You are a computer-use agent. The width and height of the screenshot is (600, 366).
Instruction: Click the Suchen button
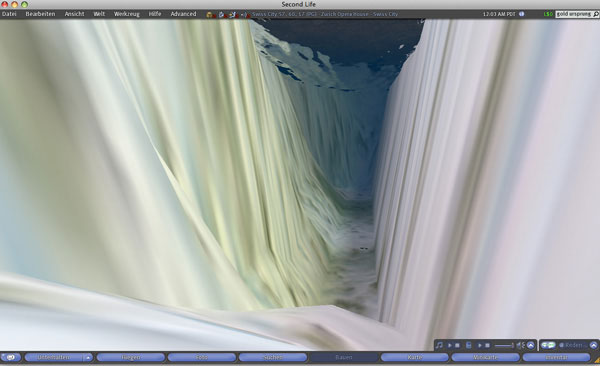[x=273, y=357]
